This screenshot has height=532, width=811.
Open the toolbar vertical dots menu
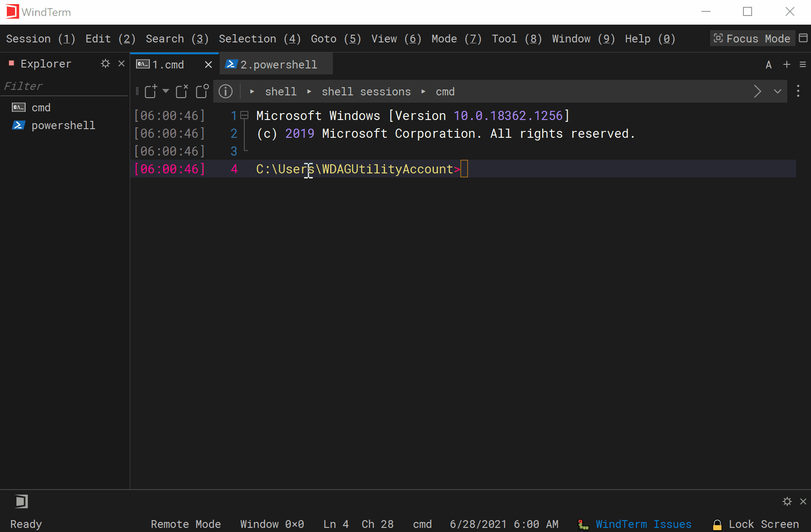798,91
